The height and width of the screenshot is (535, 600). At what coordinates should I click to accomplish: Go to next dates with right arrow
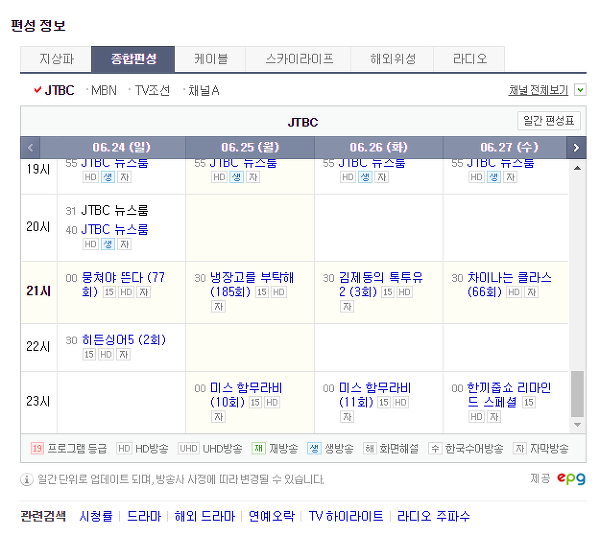coord(576,148)
